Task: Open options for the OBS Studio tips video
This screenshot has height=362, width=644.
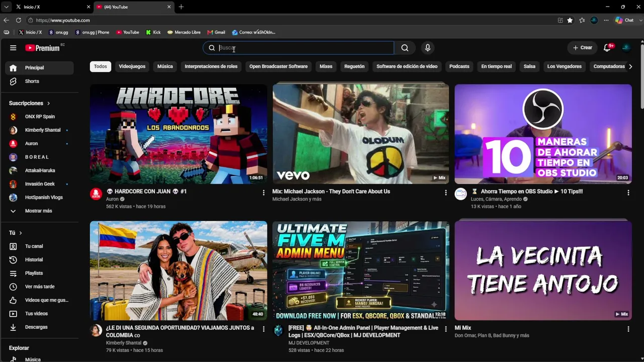Action: 628,193
